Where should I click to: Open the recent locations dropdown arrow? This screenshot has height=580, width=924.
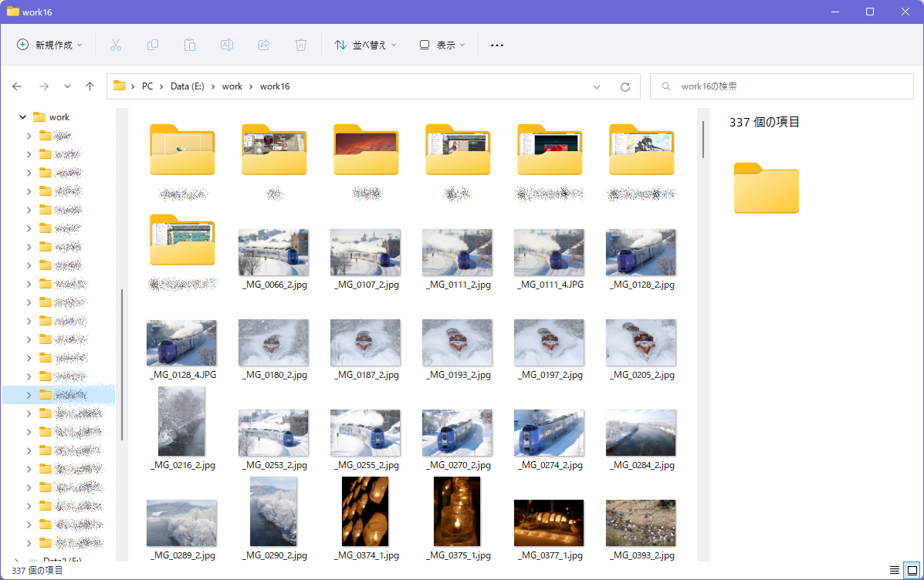tap(67, 86)
